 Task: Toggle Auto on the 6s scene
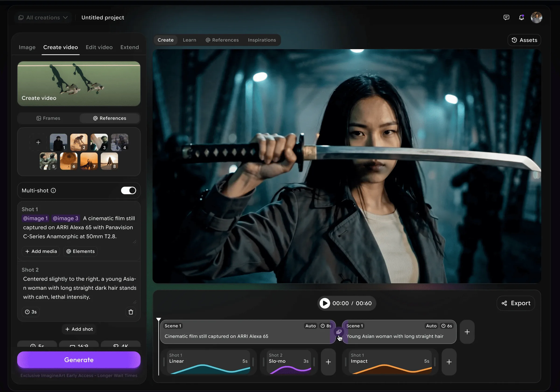pos(431,326)
